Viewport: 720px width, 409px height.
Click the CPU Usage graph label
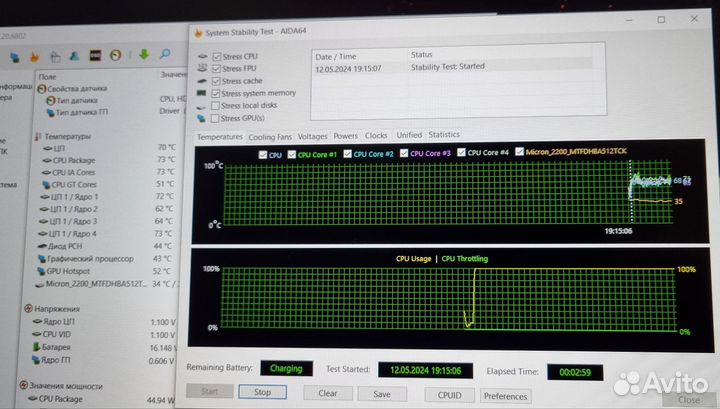coord(413,259)
